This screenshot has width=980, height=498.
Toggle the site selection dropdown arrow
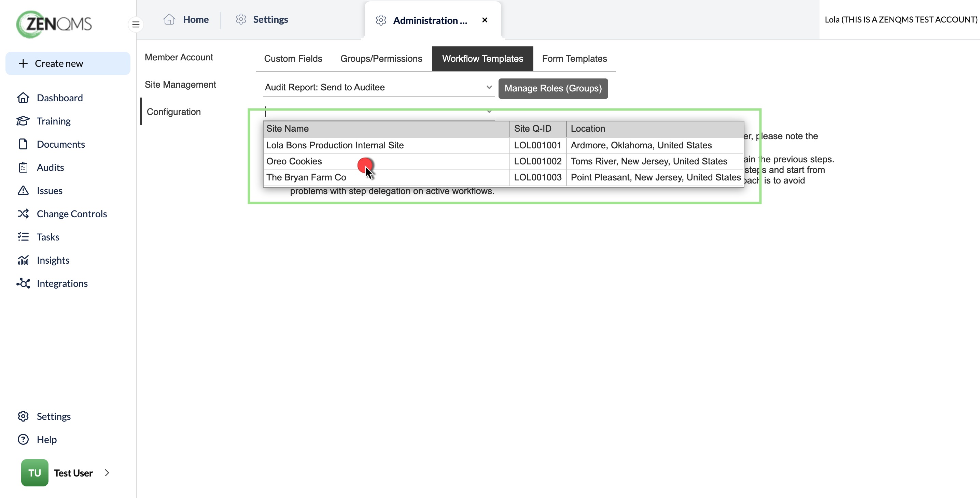[489, 112]
